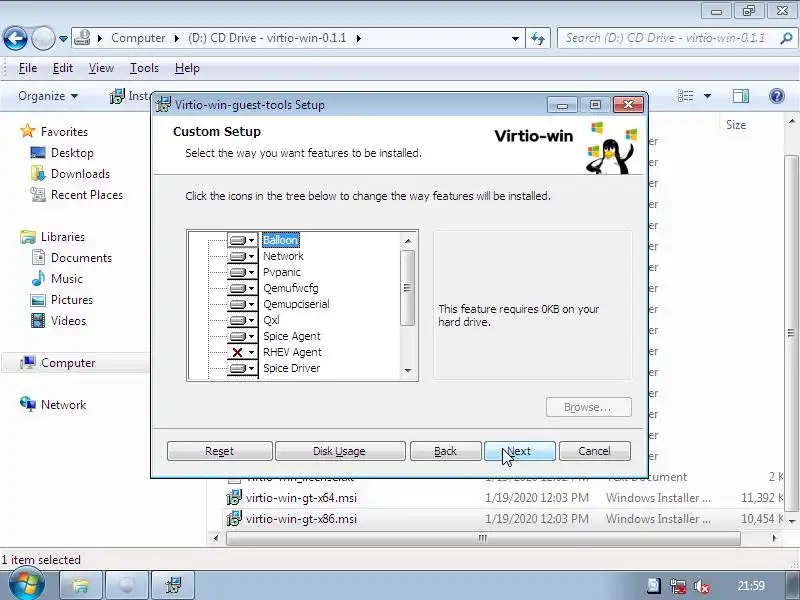Open the Music library

pos(67,279)
